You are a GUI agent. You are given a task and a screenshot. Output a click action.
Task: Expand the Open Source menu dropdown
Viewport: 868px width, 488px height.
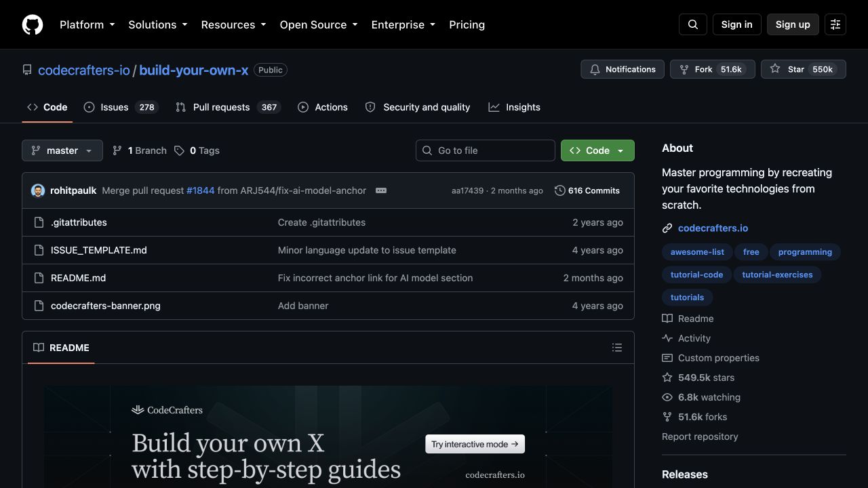pos(319,24)
